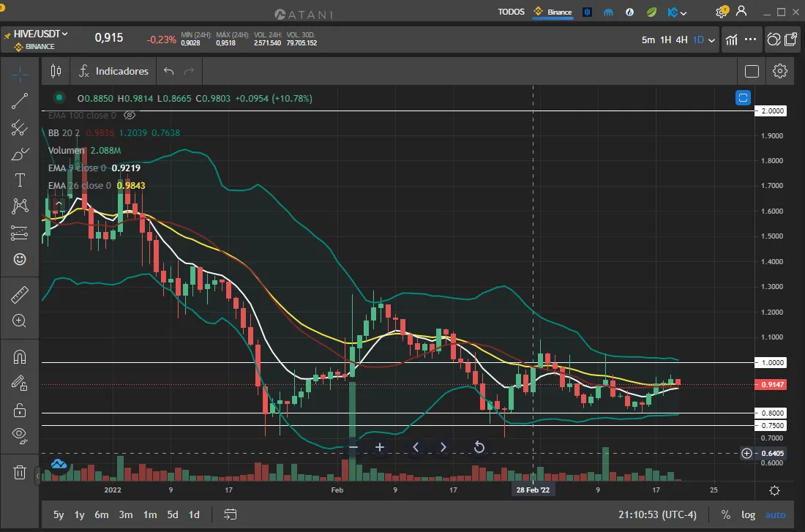Toggle visibility of EMA 100 indicator
This screenshot has height=532, width=805.
pyautogui.click(x=130, y=116)
